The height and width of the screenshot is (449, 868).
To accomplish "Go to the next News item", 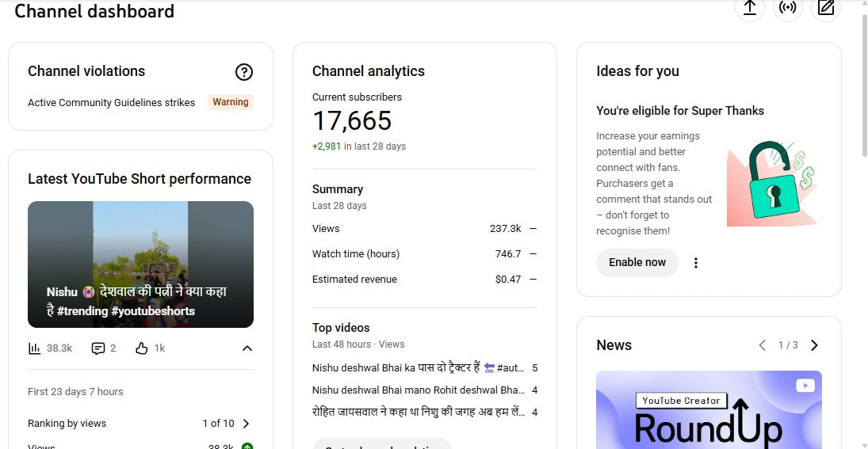I will click(814, 345).
